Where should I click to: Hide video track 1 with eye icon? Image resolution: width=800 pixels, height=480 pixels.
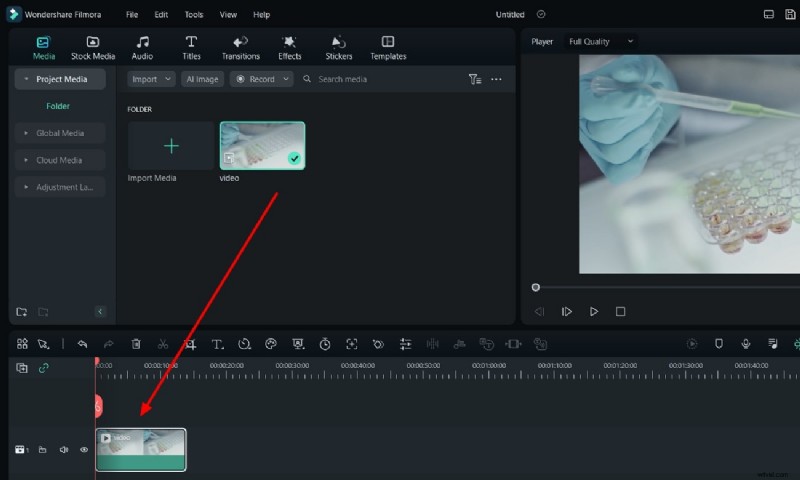(x=84, y=449)
